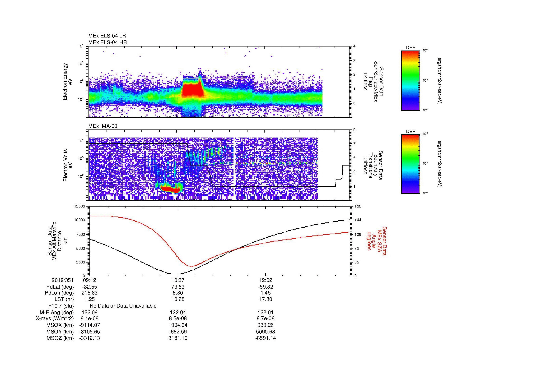
Task: Click the 'Electron Energy eV' axis label
Action: coord(68,82)
